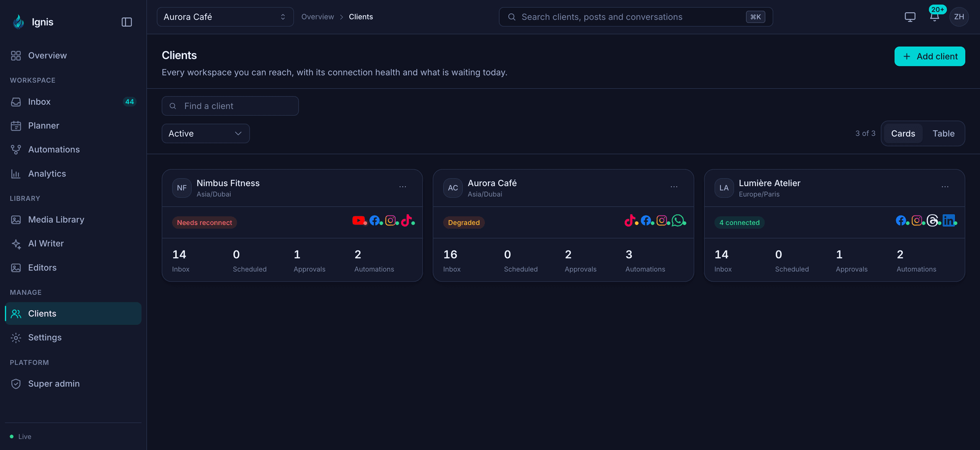Switch to Cards view
The image size is (980, 450).
pyautogui.click(x=903, y=134)
